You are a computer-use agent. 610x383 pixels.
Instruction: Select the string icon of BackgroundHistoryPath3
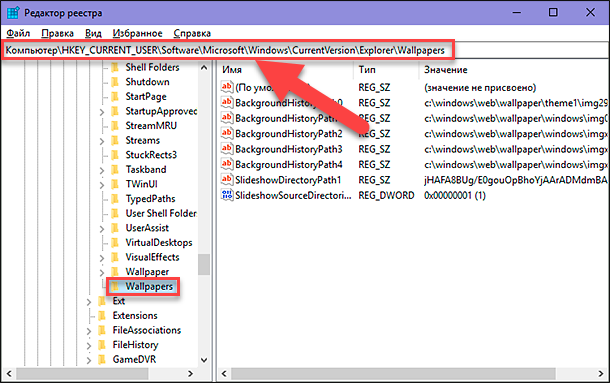[227, 149]
